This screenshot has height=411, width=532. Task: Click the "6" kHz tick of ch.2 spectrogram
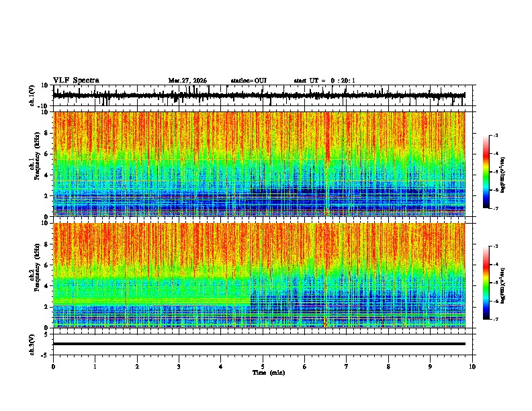point(46,265)
